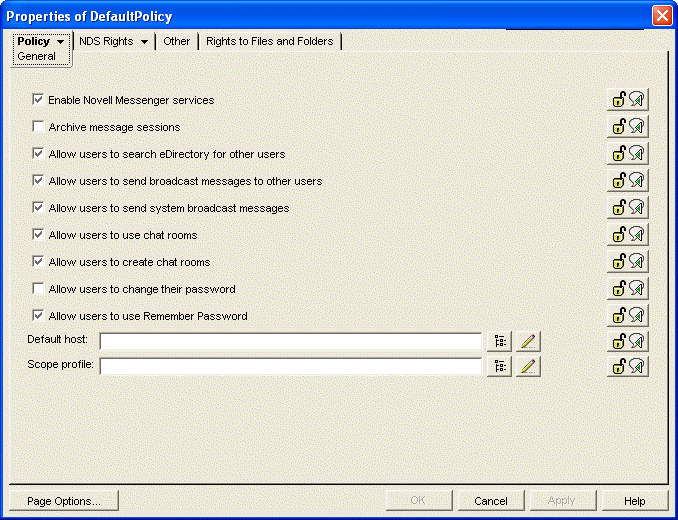The width and height of the screenshot is (678, 520).
Task: Close the Properties of DefaultPolicy window
Action: coord(662,16)
